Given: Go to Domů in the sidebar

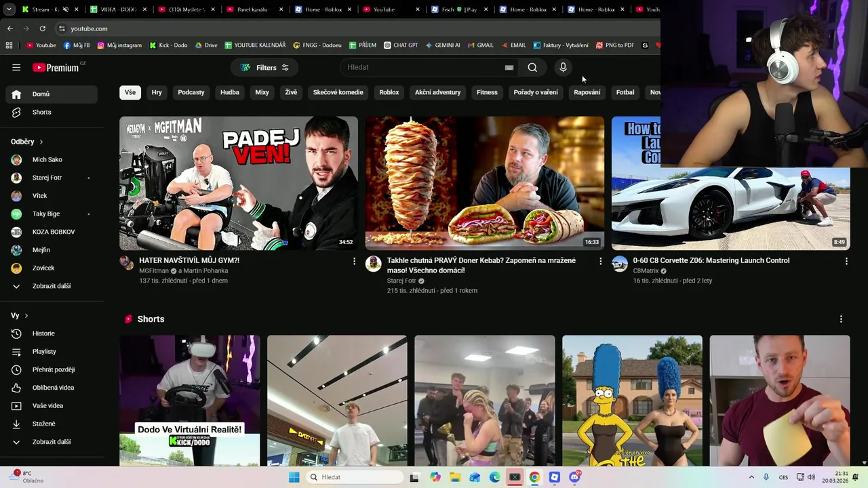Looking at the screenshot, I should (52, 94).
